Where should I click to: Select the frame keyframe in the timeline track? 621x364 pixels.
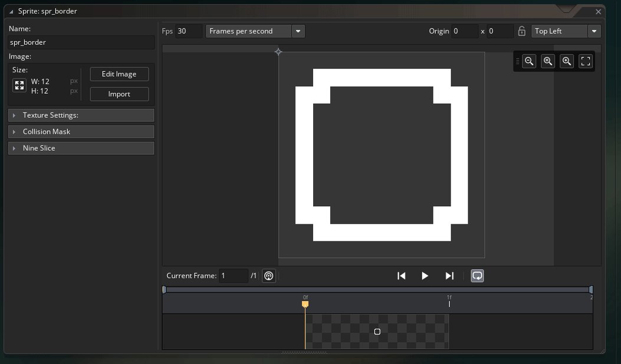377,332
